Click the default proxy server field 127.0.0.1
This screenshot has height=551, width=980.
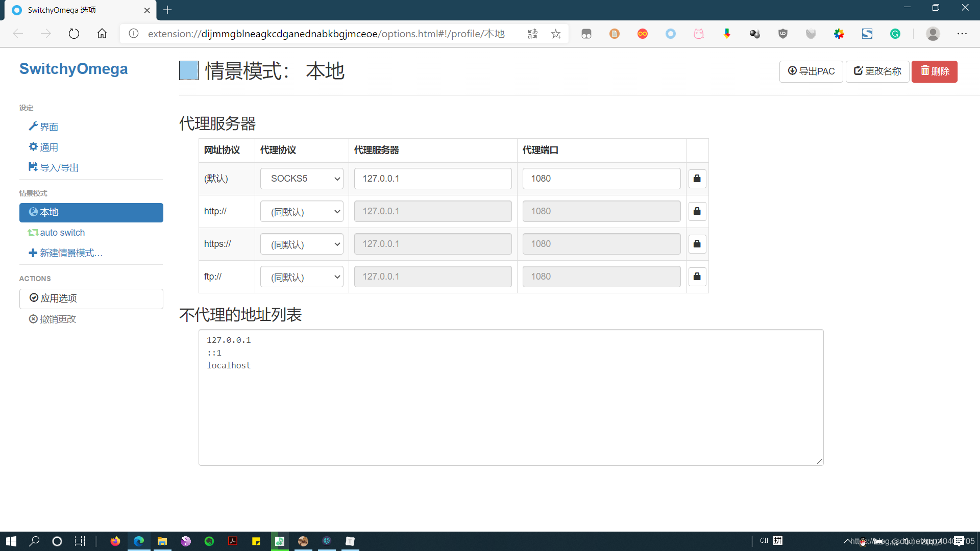click(433, 179)
